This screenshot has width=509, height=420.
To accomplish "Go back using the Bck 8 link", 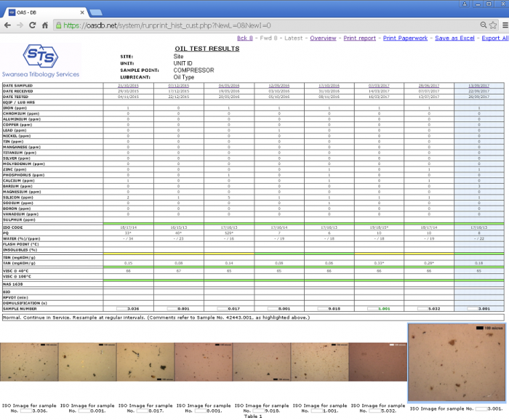I will pos(247,38).
